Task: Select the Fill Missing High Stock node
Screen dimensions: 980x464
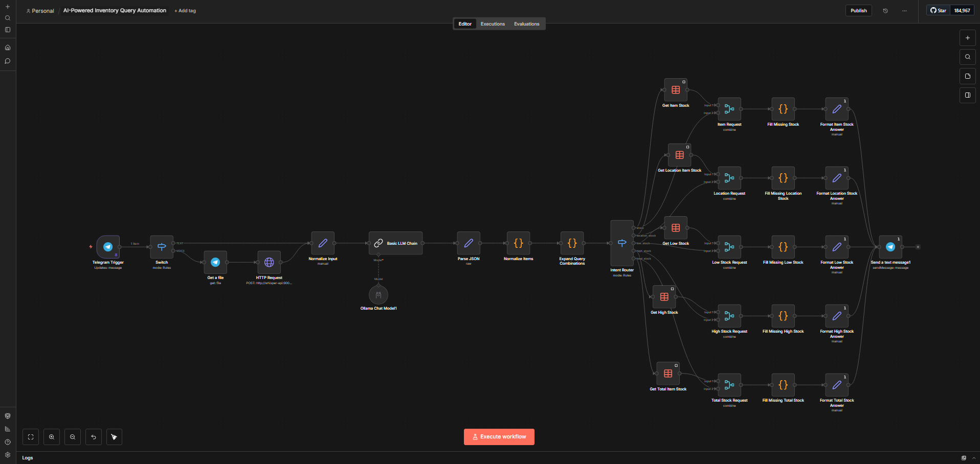Action: point(783,316)
